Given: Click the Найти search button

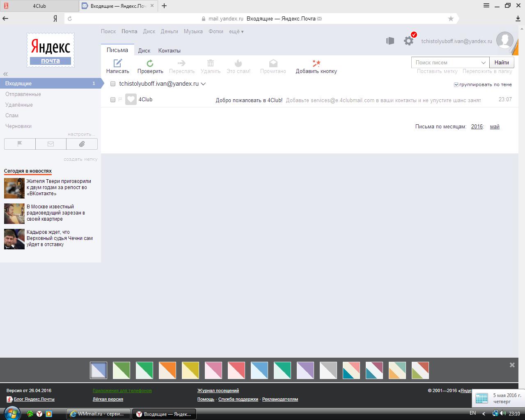Looking at the screenshot, I should [x=502, y=62].
